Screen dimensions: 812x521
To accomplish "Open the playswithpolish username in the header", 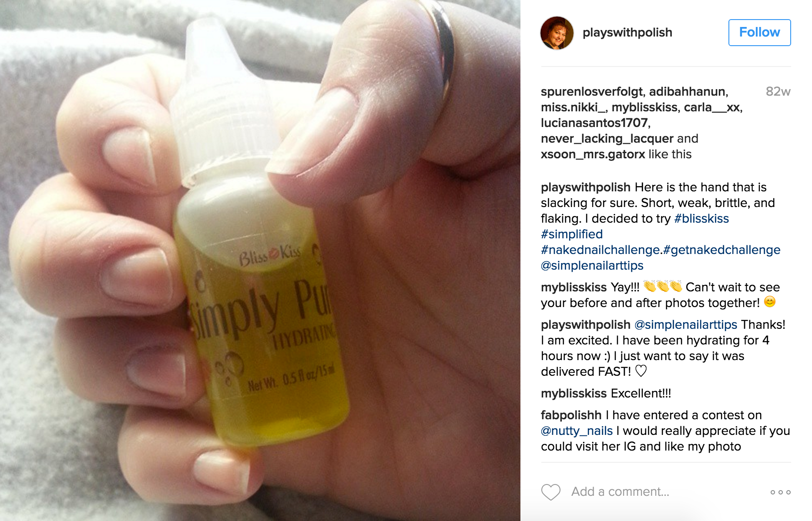I will click(x=627, y=33).
